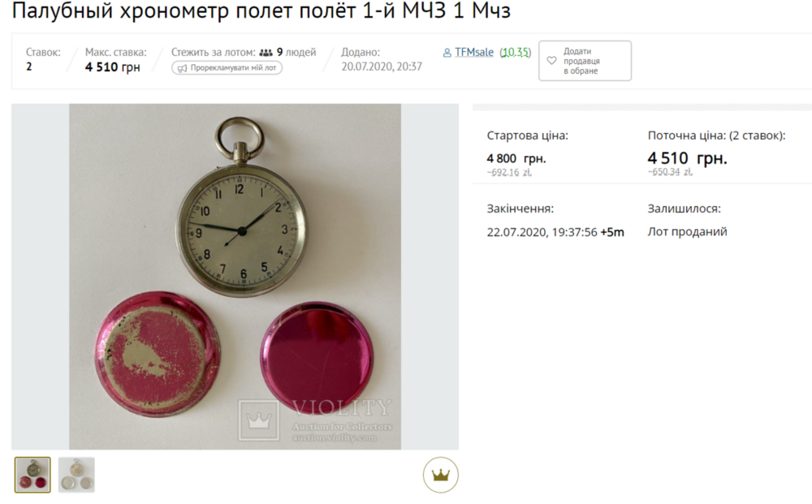Select first thumbnail with pink lids
812x504 pixels.
coord(32,475)
